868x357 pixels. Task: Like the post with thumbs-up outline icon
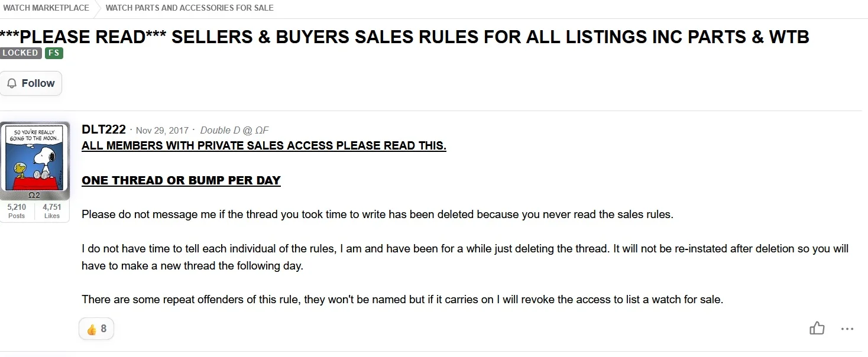click(x=817, y=329)
